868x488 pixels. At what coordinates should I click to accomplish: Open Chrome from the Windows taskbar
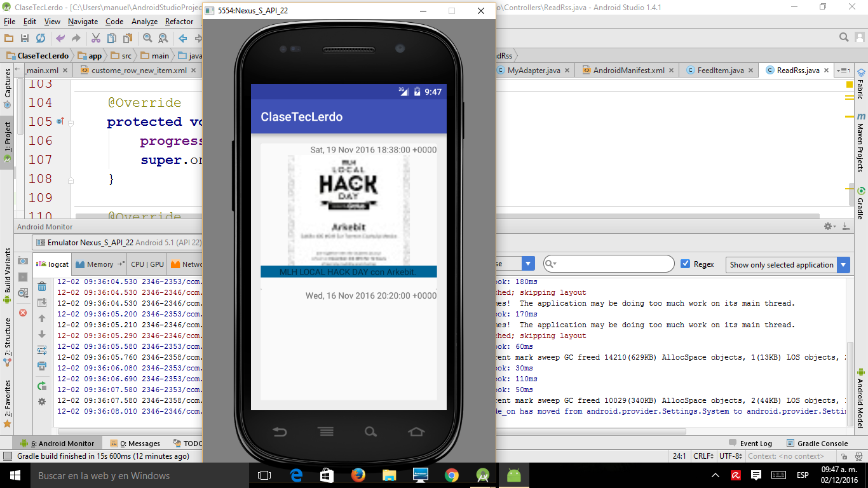(x=452, y=475)
